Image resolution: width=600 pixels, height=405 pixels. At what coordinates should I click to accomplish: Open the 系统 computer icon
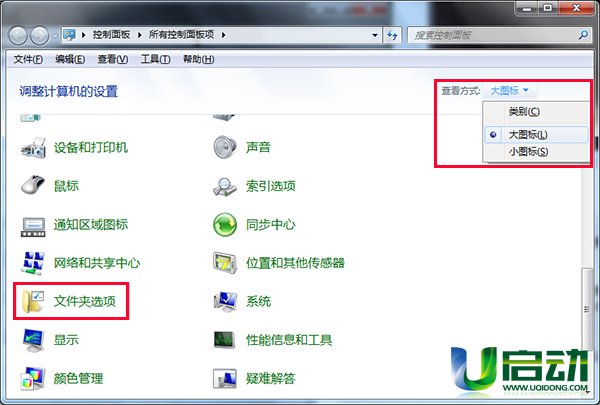tap(225, 301)
